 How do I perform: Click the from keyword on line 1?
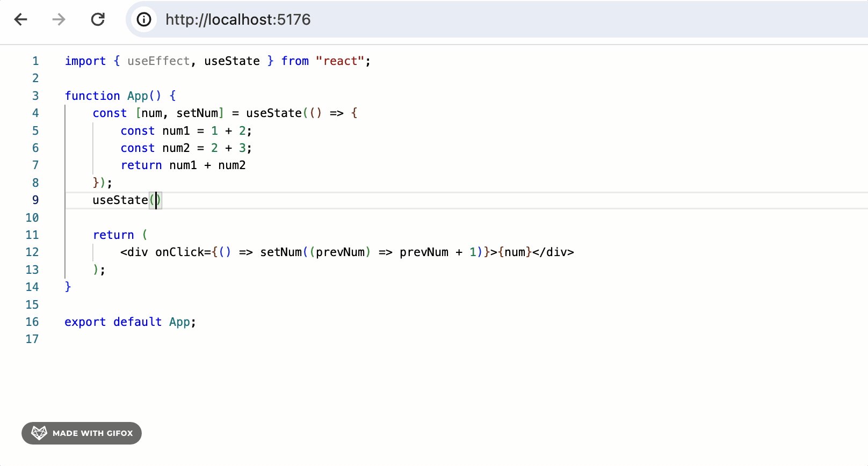(295, 61)
